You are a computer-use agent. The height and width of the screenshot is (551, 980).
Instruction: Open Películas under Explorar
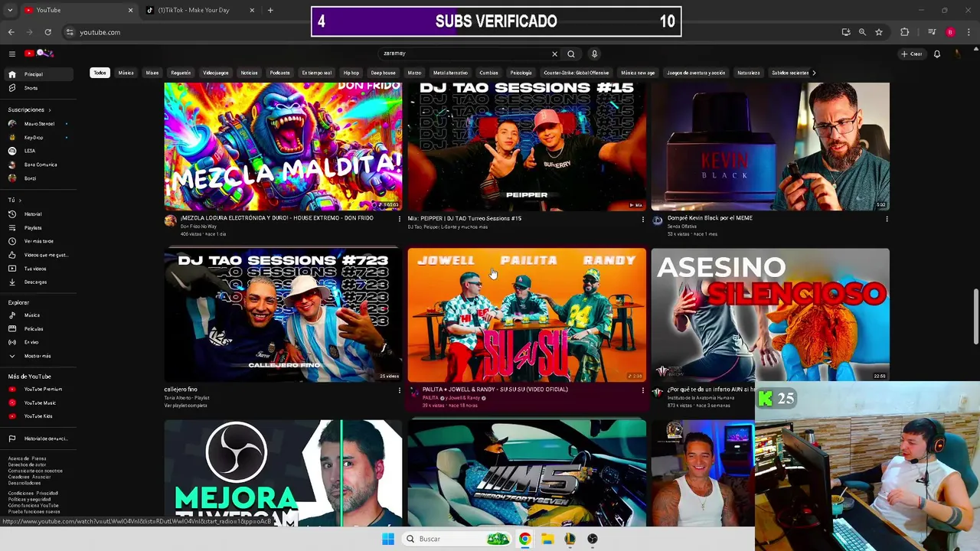tap(38, 329)
